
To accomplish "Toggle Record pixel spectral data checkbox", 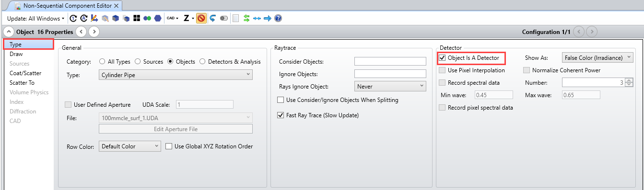I will [x=442, y=108].
